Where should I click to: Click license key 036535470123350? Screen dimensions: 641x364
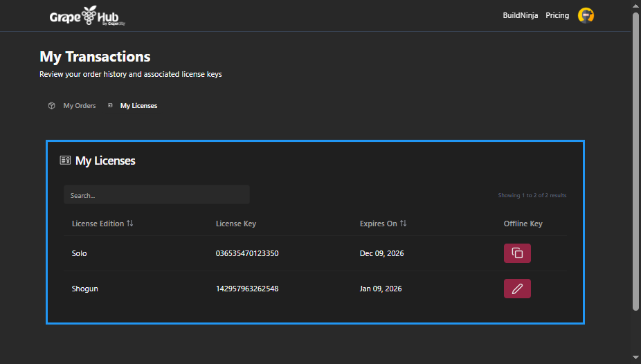pos(247,253)
